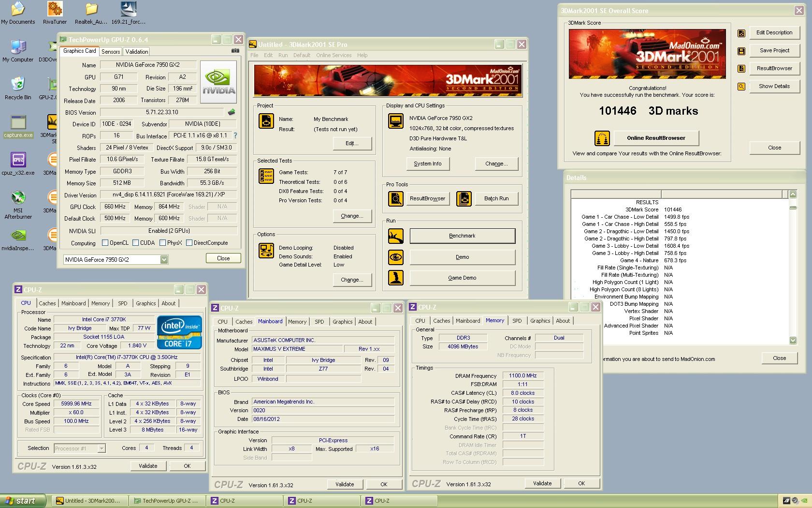The width and height of the screenshot is (812, 508).
Task: Open About tab in CPU-Z CPU window
Action: point(169,303)
